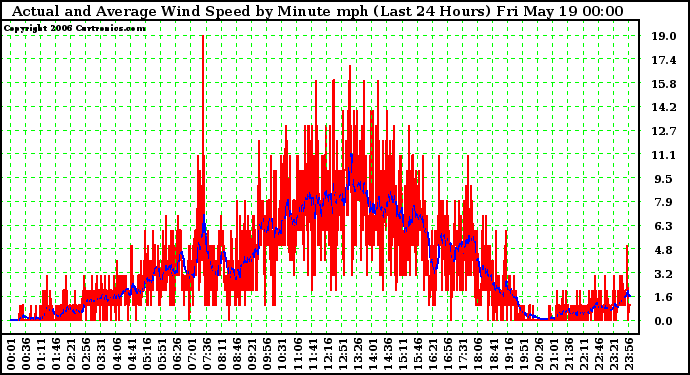Click the 16:56 time label
This screenshot has width=690, height=375.
point(448,354)
